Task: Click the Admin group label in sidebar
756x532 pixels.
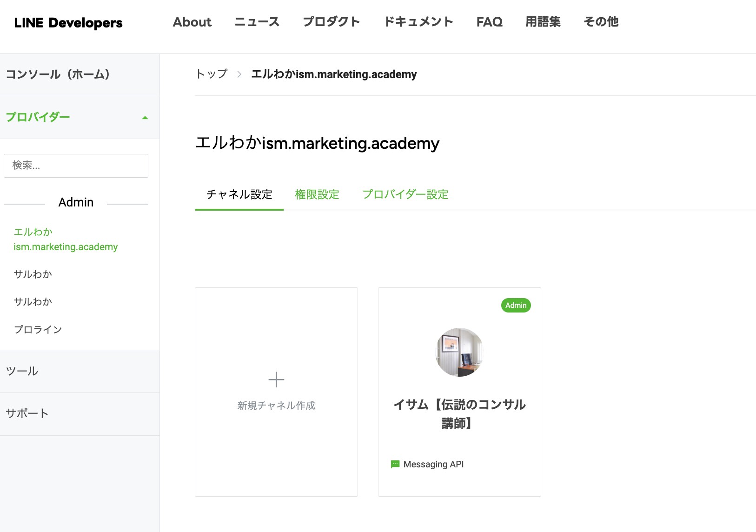Action: click(x=76, y=202)
